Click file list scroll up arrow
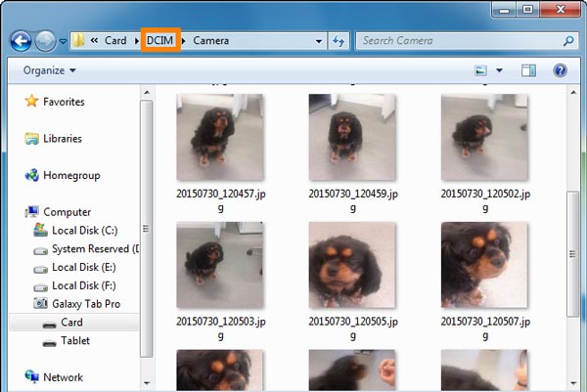This screenshot has width=587, height=392. [x=572, y=92]
